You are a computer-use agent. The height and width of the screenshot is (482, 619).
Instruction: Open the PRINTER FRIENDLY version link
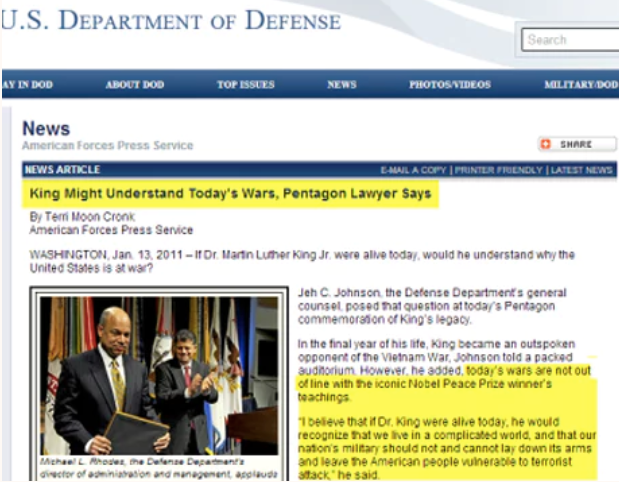[499, 170]
